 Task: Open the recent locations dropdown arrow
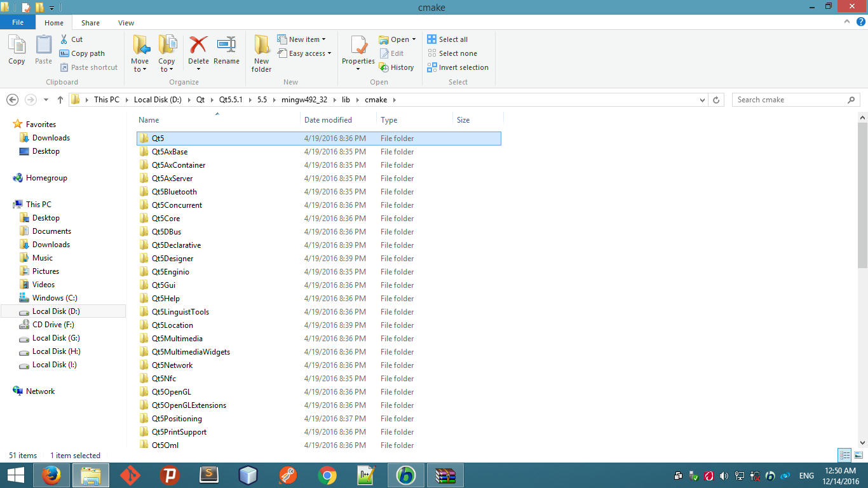click(46, 100)
